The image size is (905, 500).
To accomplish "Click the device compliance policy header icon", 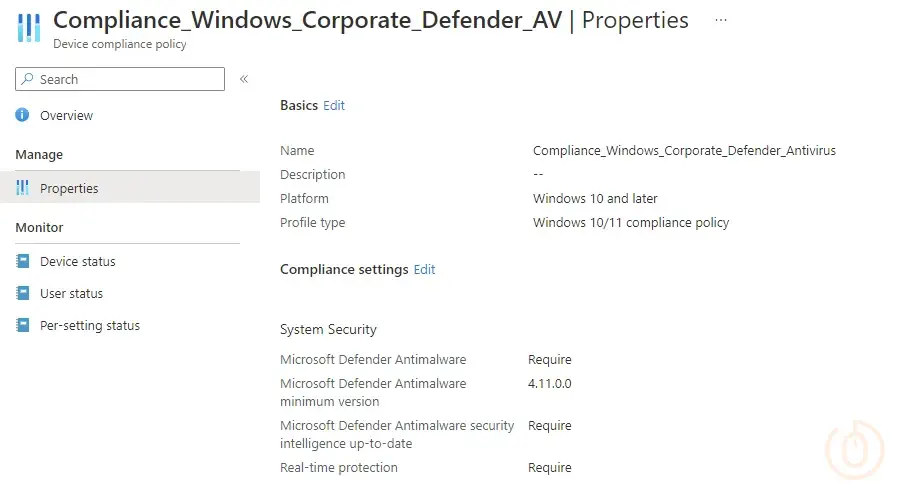I will coord(29,29).
